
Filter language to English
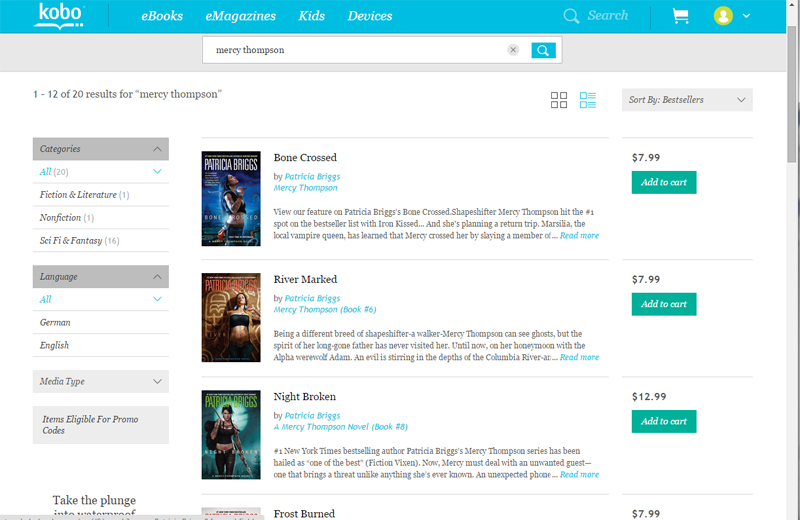click(54, 345)
